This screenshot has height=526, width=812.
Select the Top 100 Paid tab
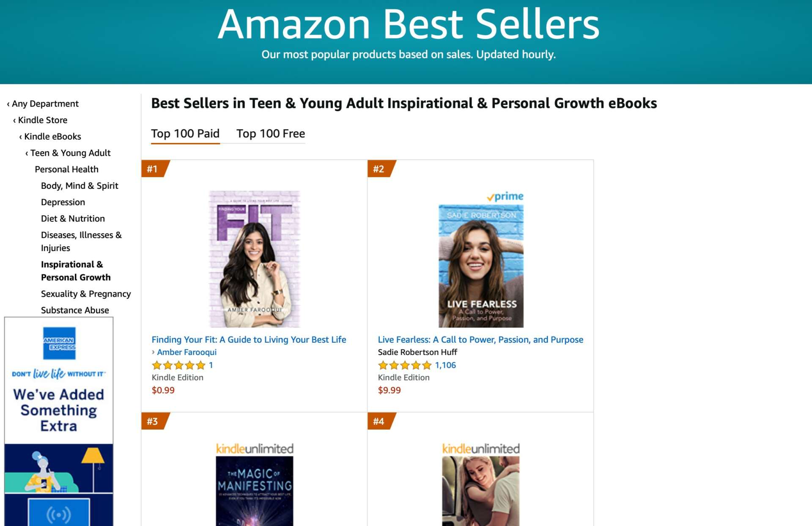click(185, 134)
